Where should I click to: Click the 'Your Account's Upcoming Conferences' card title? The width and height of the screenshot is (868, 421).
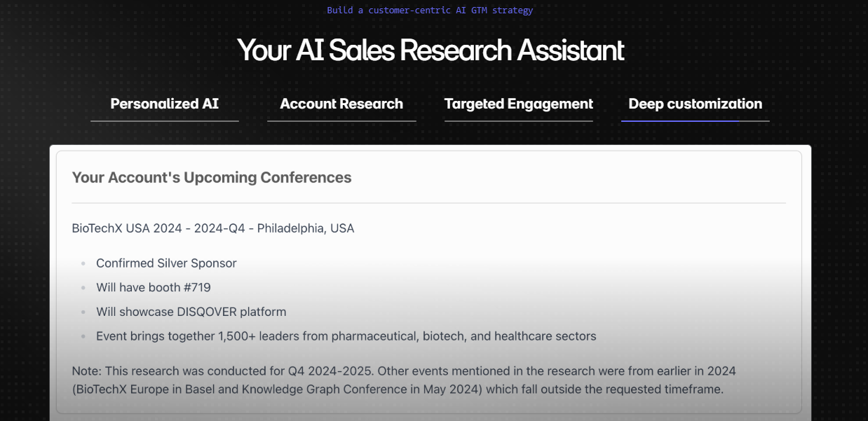click(212, 177)
